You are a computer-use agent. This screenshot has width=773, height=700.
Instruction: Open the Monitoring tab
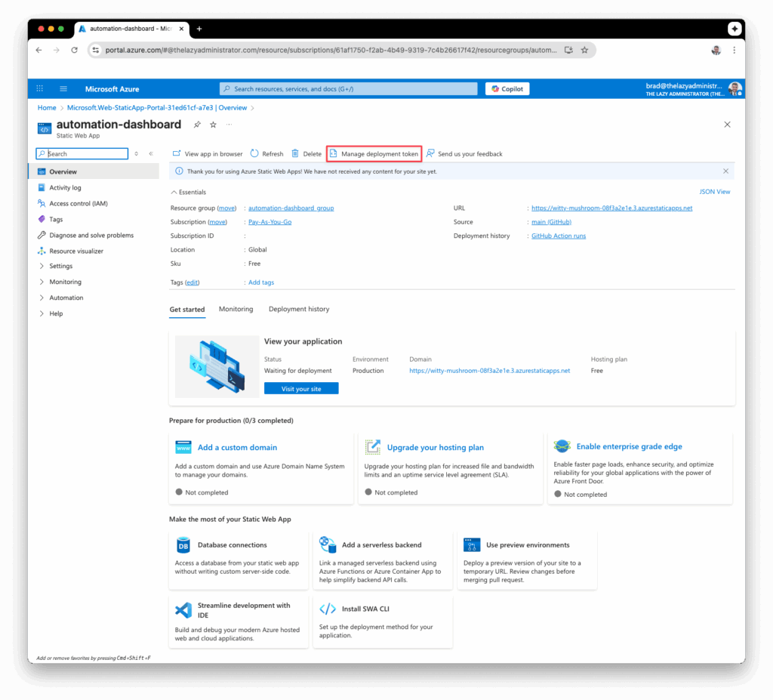236,309
